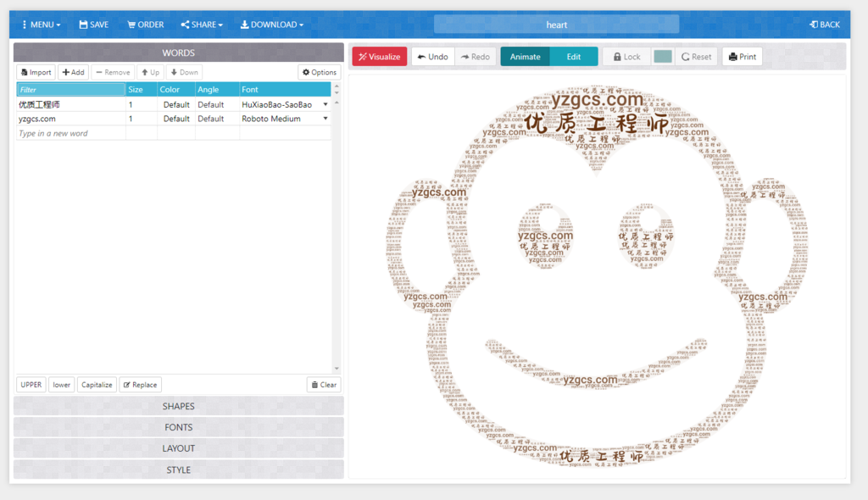Lock the selected word
This screenshot has height=500, width=868.
click(x=626, y=57)
